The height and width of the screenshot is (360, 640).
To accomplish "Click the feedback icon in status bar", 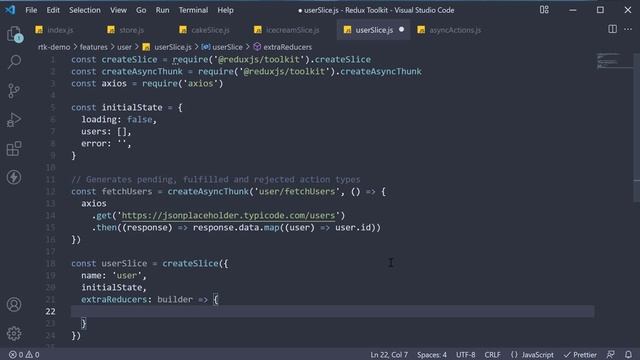I will pyautogui.click(x=611, y=354).
